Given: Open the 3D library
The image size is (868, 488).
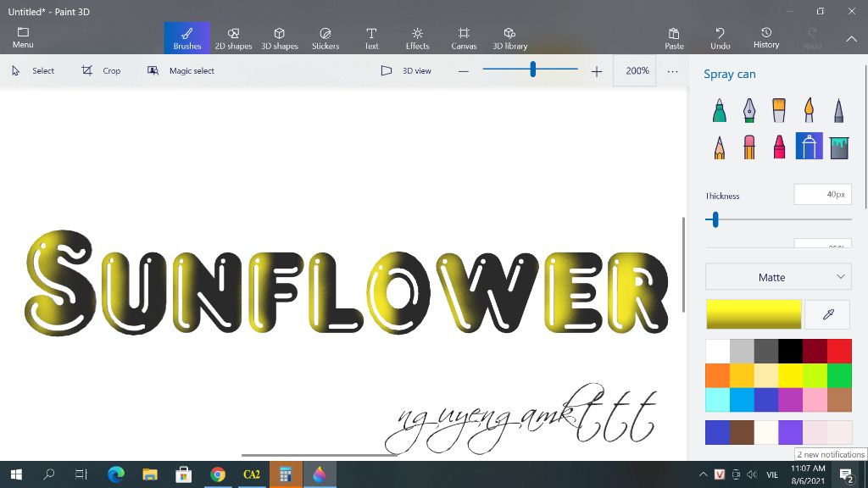Looking at the screenshot, I should click(x=509, y=38).
